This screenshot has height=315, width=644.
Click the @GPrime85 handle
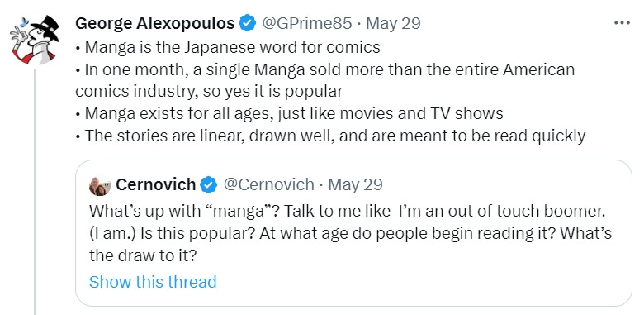(x=307, y=23)
